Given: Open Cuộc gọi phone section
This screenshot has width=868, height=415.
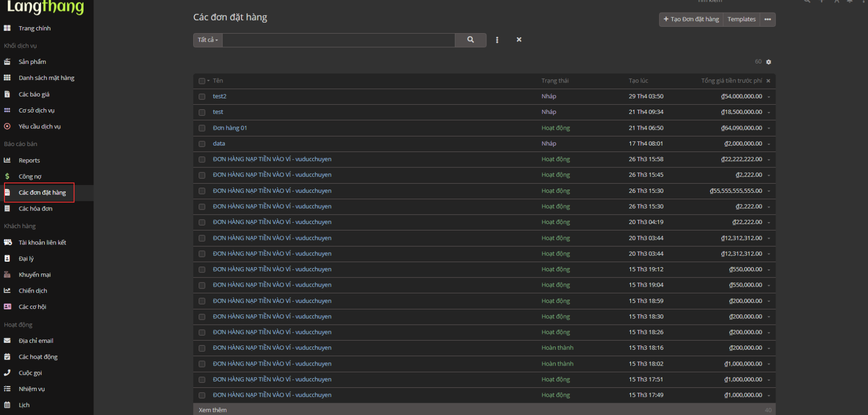Looking at the screenshot, I should pos(30,373).
